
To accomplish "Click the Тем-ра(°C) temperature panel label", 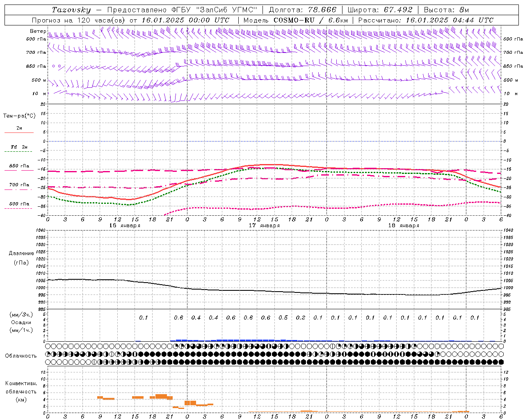I will [19, 116].
